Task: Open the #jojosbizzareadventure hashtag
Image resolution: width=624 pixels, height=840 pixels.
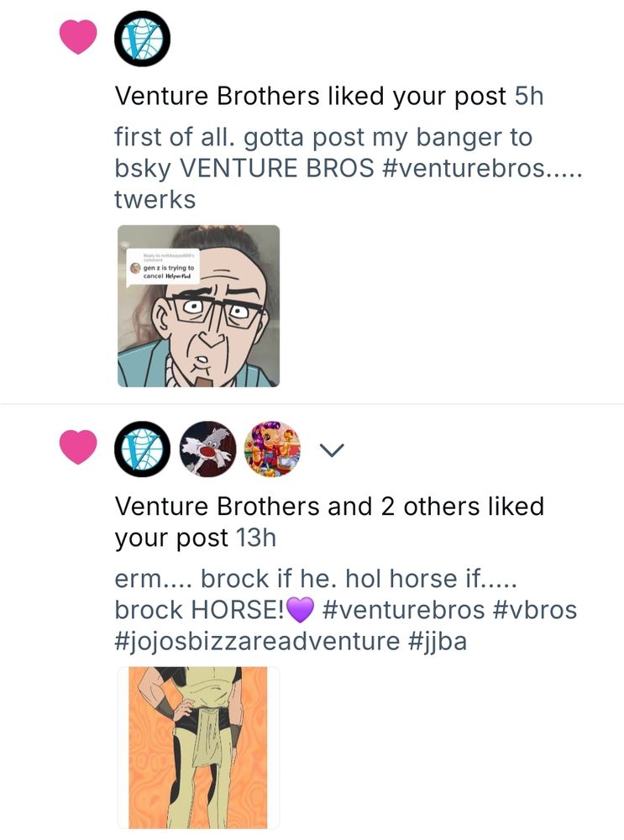Action: [x=257, y=641]
